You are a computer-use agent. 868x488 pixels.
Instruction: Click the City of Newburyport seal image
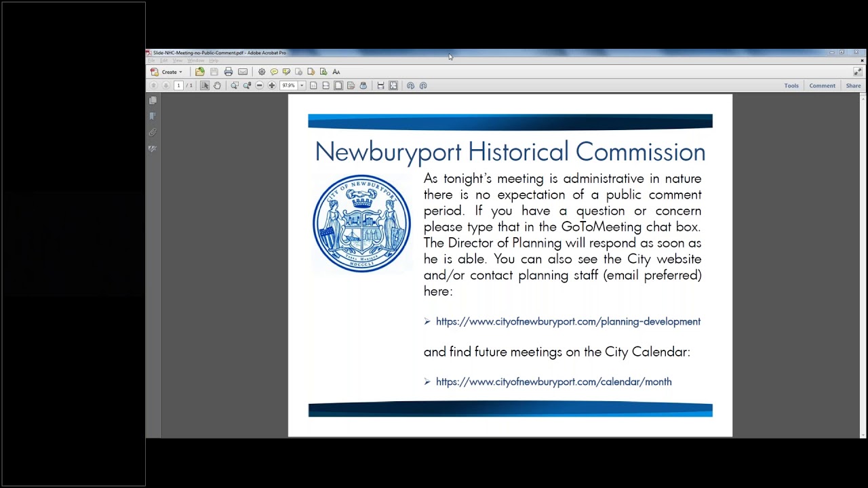click(361, 224)
